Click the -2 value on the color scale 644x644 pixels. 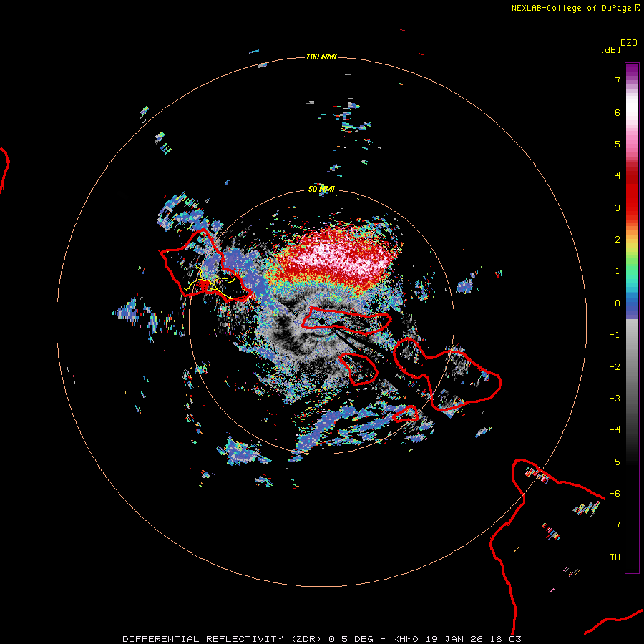coord(615,367)
